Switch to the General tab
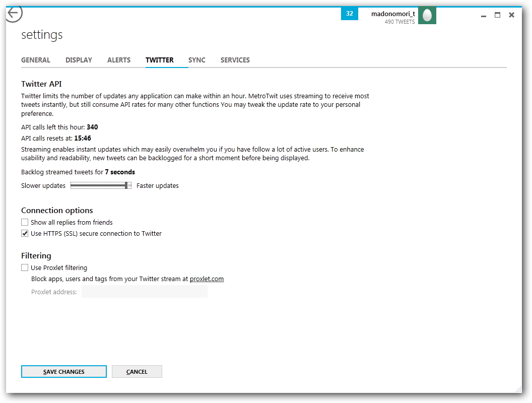Screen dimensions: 532x403 click(x=36, y=60)
